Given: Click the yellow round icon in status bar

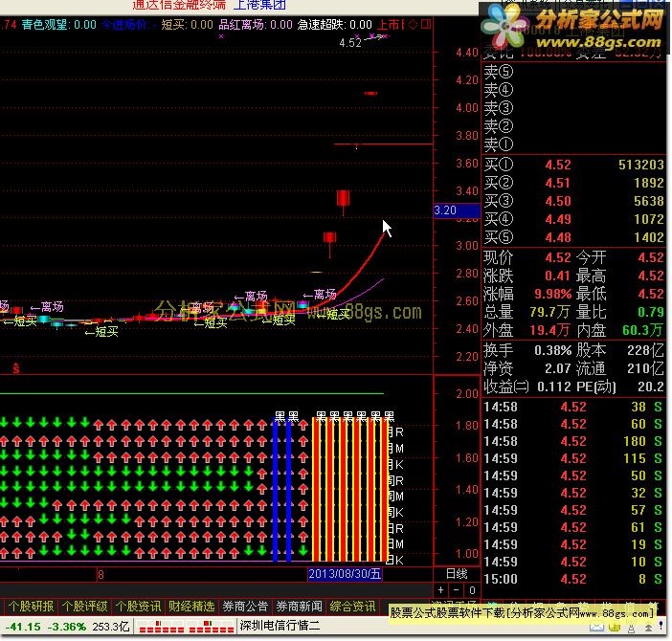Looking at the screenshot, I should coord(615,628).
